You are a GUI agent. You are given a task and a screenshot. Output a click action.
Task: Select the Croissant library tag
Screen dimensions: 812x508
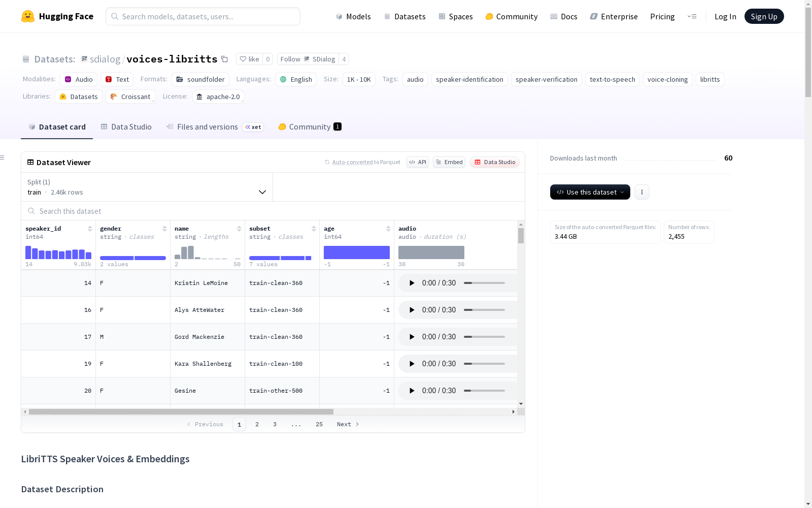[x=130, y=97]
